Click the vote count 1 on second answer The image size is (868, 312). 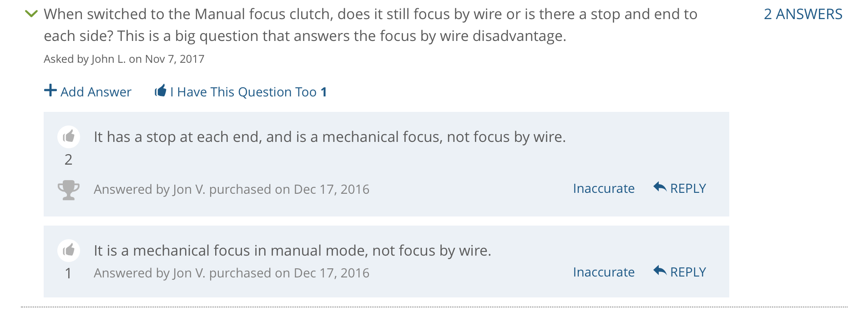point(68,273)
